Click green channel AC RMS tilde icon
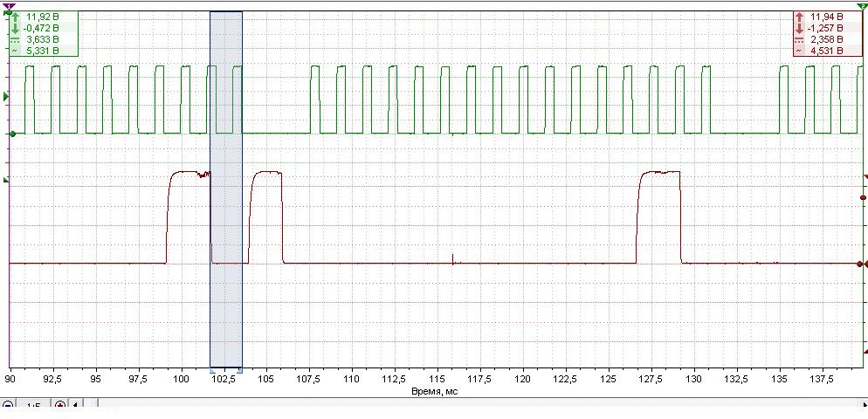Image resolution: width=868 pixels, height=419 pixels. pyautogui.click(x=15, y=51)
